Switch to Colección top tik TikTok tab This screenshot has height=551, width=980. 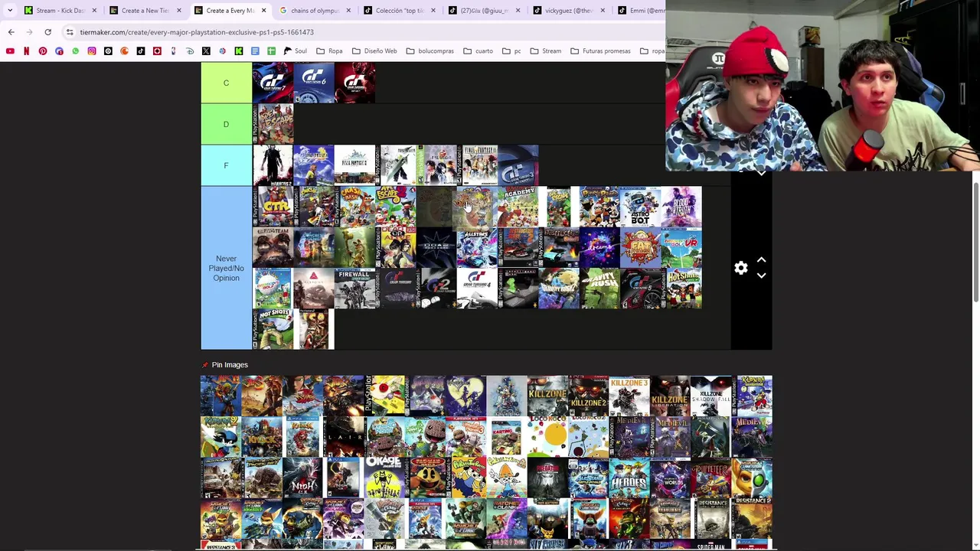click(x=398, y=11)
